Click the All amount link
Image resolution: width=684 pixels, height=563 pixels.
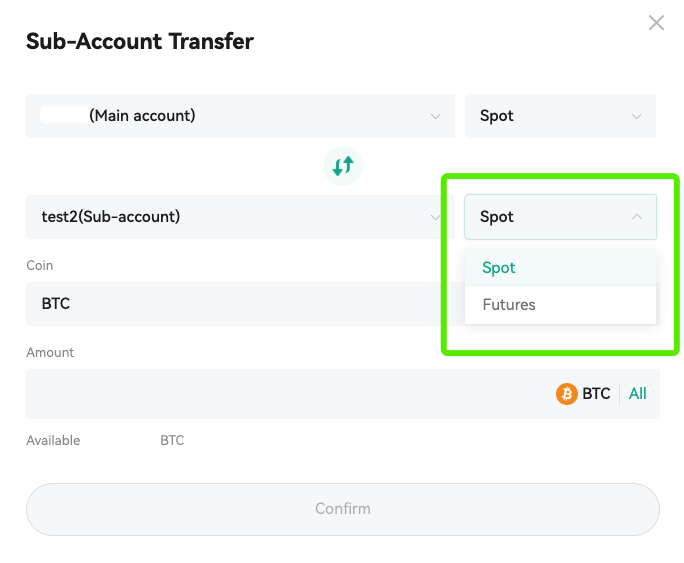click(x=637, y=394)
